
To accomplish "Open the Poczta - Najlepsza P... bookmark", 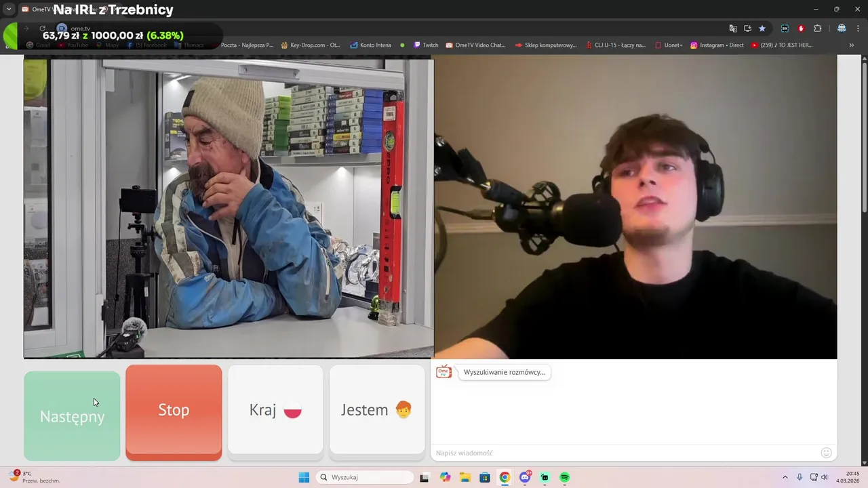I will pos(247,45).
